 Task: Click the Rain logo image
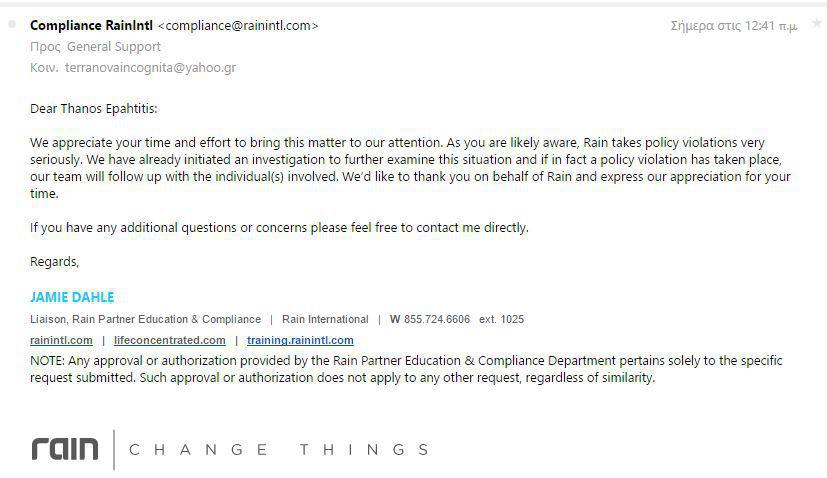pos(65,449)
